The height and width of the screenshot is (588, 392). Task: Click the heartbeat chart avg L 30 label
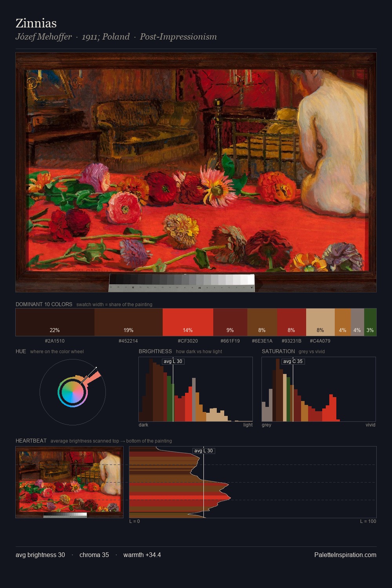tap(204, 451)
